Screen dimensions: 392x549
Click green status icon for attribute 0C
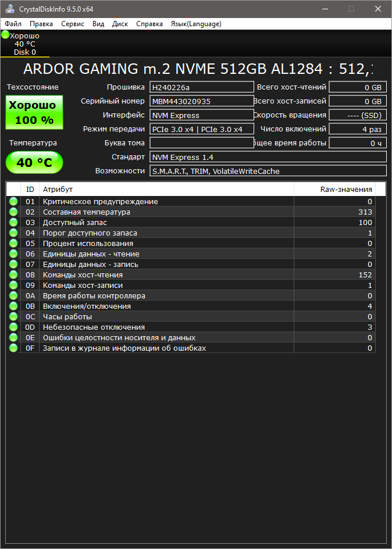(x=13, y=316)
